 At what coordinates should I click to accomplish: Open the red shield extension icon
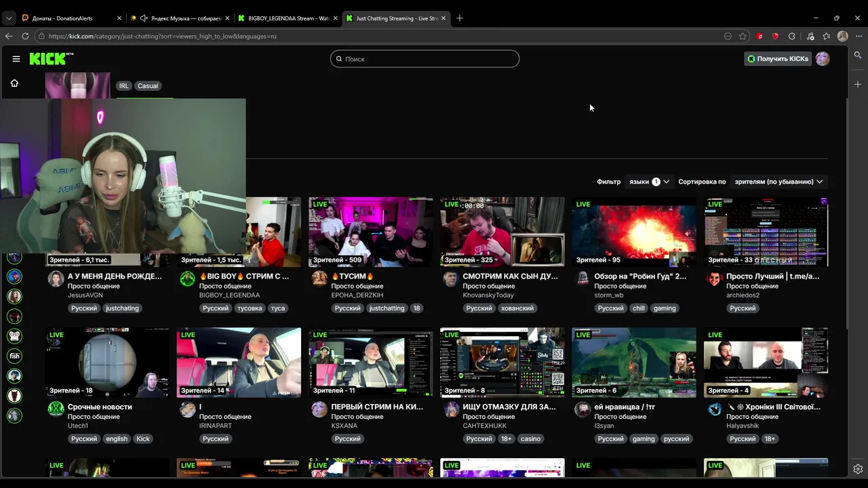point(775,36)
